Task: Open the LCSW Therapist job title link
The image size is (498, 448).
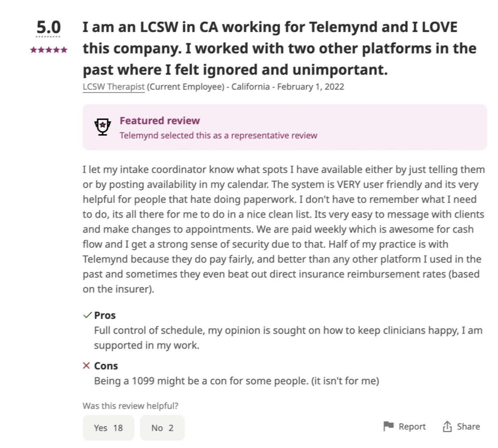Action: pyautogui.click(x=114, y=87)
